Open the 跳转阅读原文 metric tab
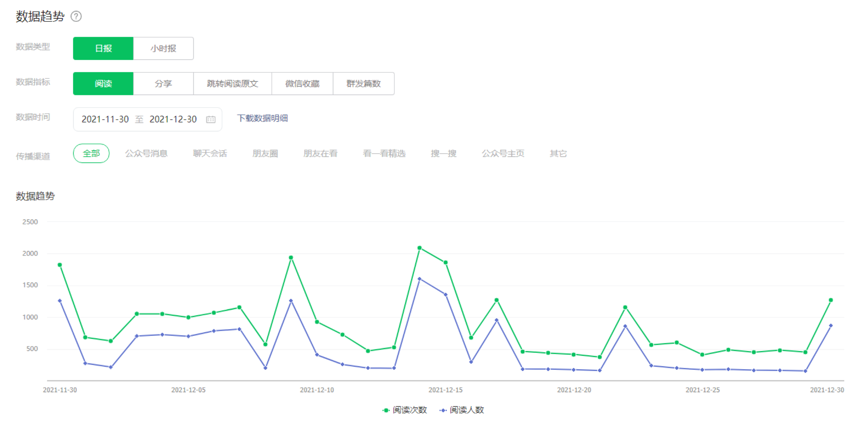The width and height of the screenshot is (868, 435). [233, 84]
